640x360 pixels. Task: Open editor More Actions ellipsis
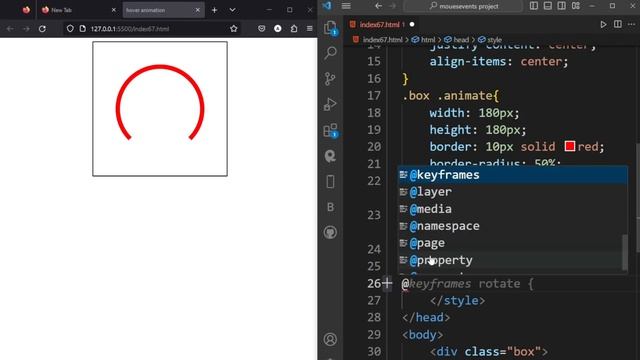coord(631,24)
